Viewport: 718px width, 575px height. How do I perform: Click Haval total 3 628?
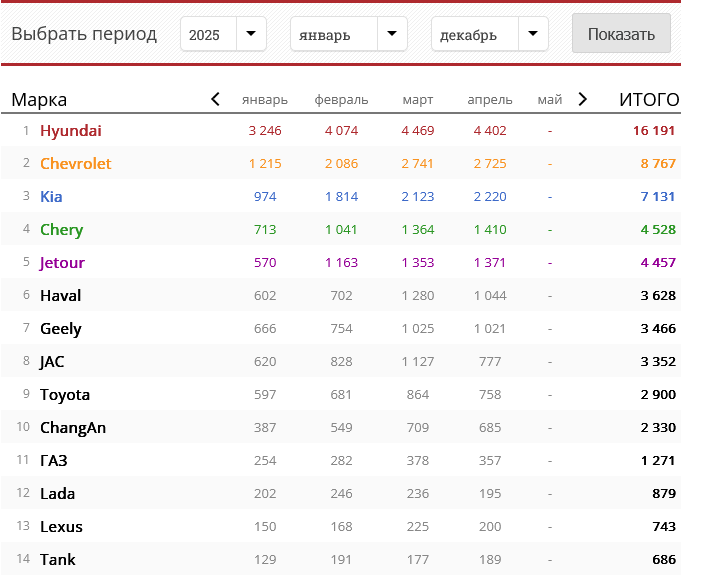658,296
